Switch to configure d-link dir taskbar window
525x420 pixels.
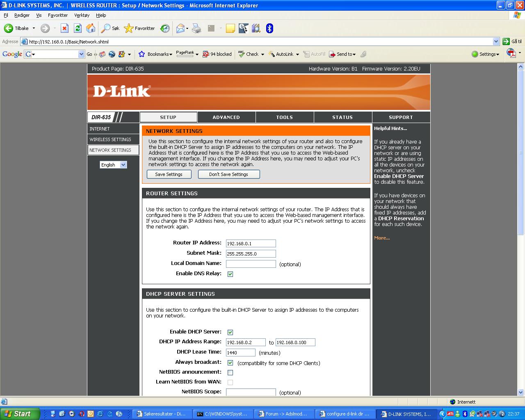(x=345, y=414)
